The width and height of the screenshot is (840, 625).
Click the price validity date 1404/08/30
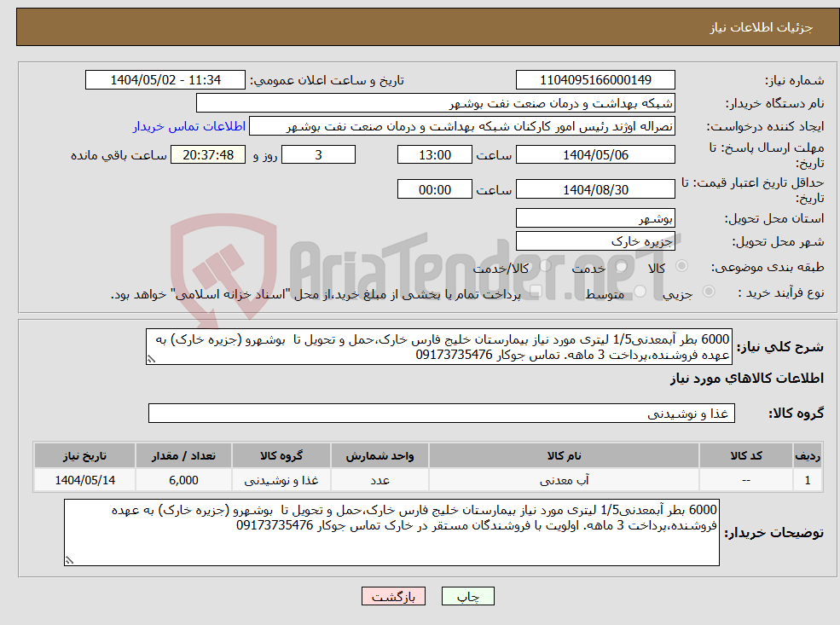coord(595,189)
